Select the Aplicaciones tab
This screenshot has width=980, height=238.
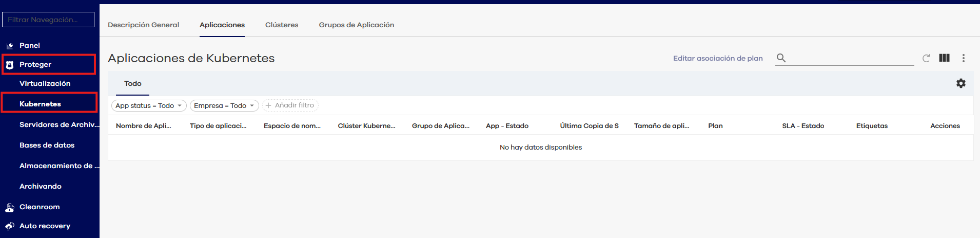point(222,25)
